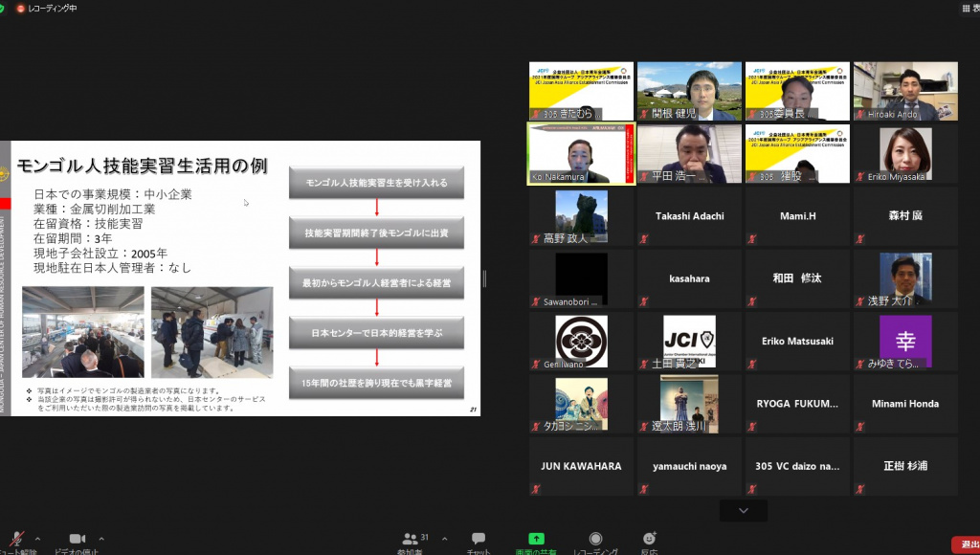The height and width of the screenshot is (555, 980).
Task: Unmute the microphone in the Zoom toolbar
Action: point(16,541)
